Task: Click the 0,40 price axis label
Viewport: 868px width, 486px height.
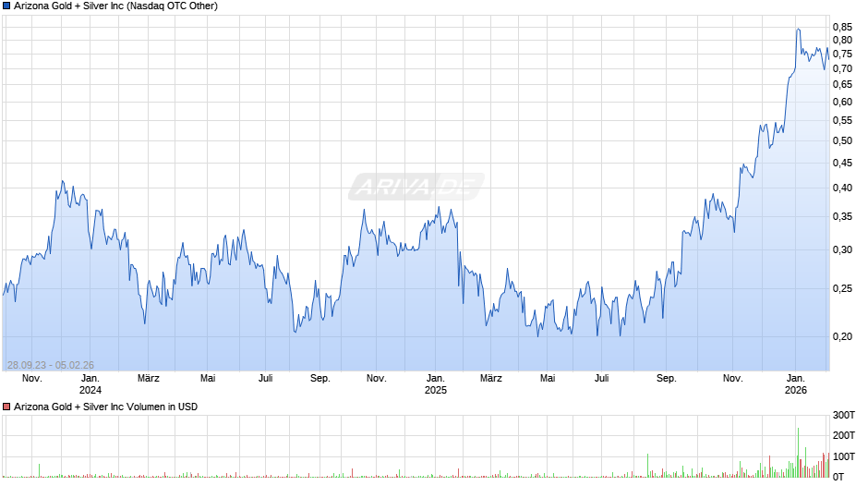Action: (x=842, y=188)
